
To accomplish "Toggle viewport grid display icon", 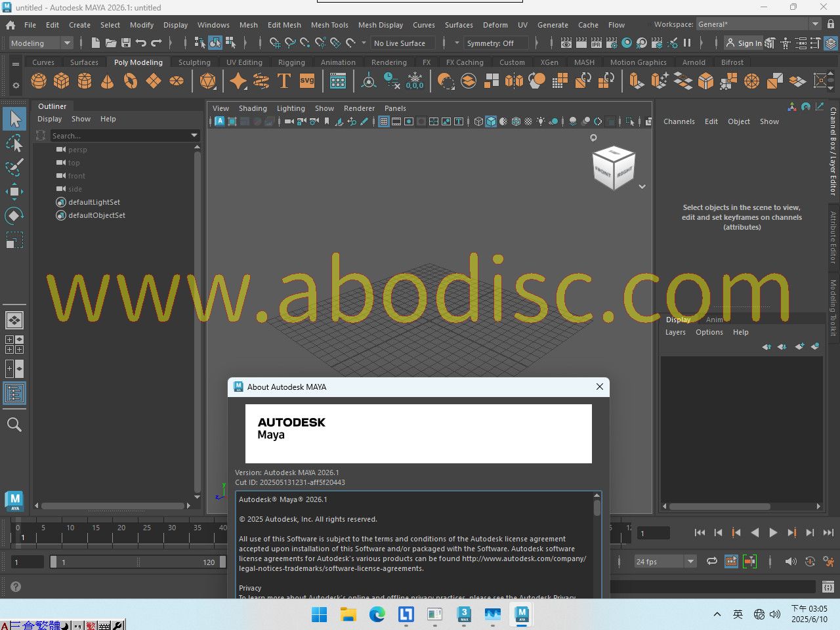I will coord(384,121).
